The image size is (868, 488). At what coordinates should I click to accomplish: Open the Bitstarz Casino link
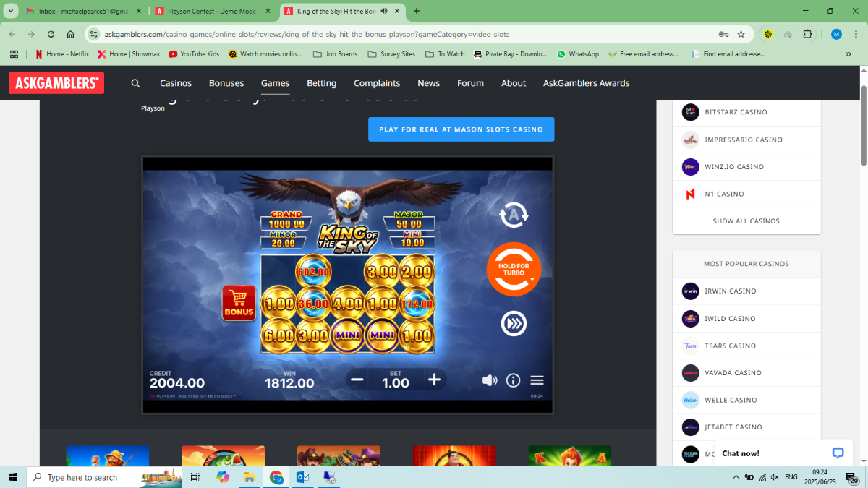pyautogui.click(x=736, y=112)
